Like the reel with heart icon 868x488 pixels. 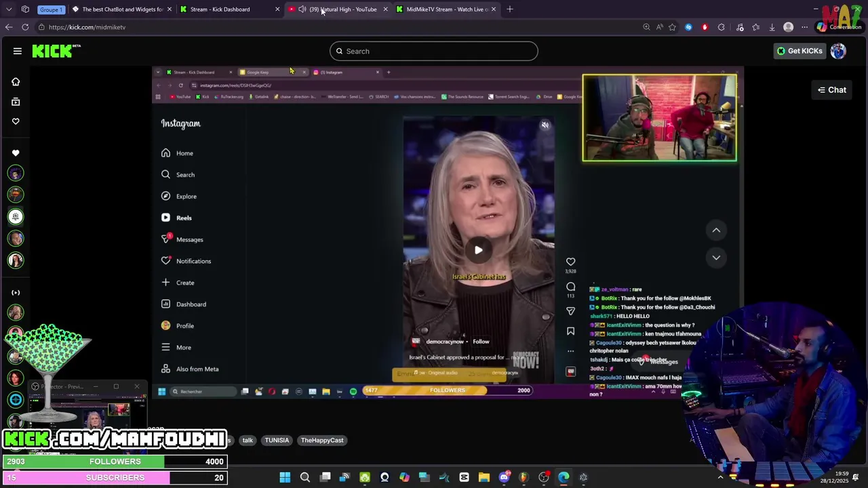click(x=570, y=262)
